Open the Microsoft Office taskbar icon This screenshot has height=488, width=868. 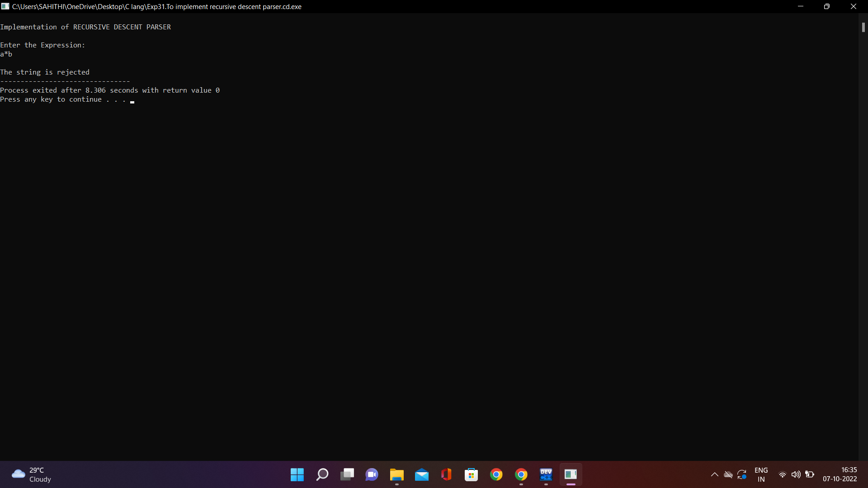[446, 474]
